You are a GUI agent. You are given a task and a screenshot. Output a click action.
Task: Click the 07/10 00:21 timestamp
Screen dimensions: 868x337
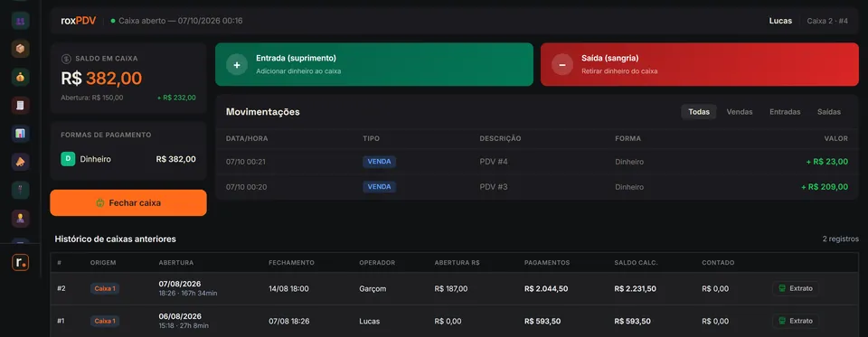pos(246,162)
